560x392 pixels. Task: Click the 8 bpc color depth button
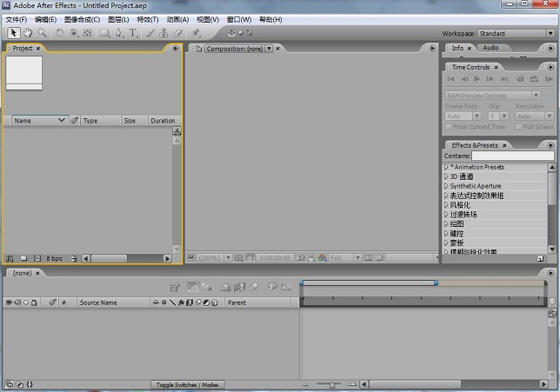[54, 258]
